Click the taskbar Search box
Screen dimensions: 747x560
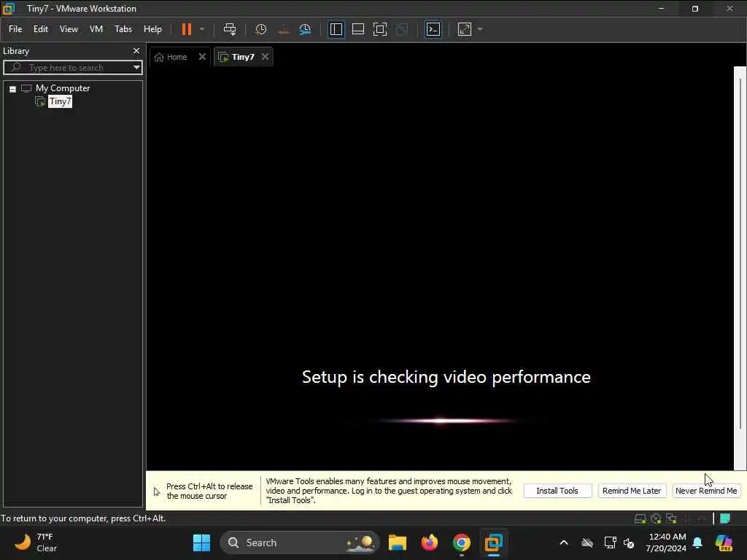coord(300,542)
